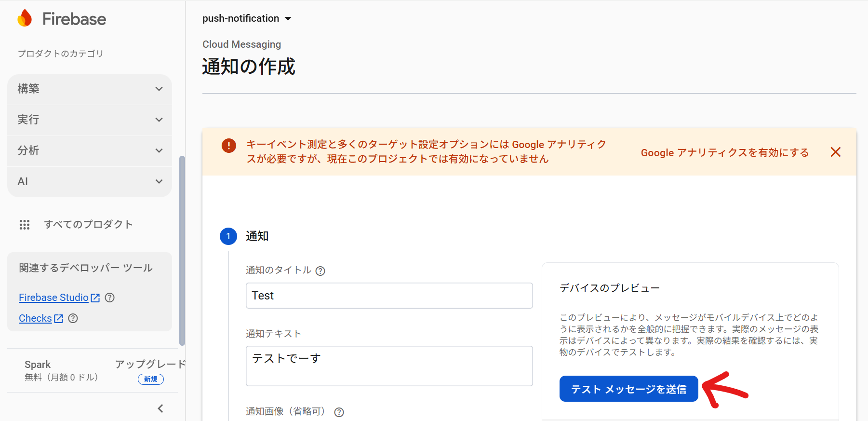Click the help icon beside 通知画像
The height and width of the screenshot is (421, 868).
(x=339, y=412)
